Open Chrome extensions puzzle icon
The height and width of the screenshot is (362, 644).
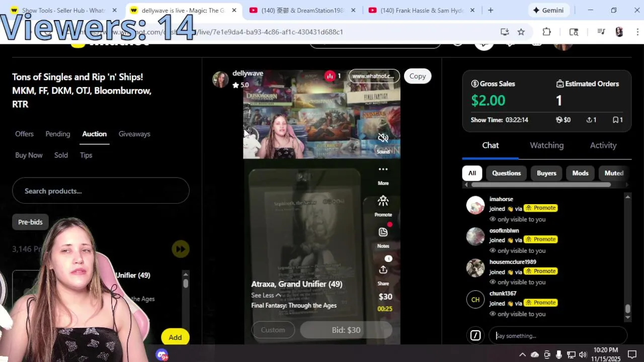pyautogui.click(x=547, y=32)
